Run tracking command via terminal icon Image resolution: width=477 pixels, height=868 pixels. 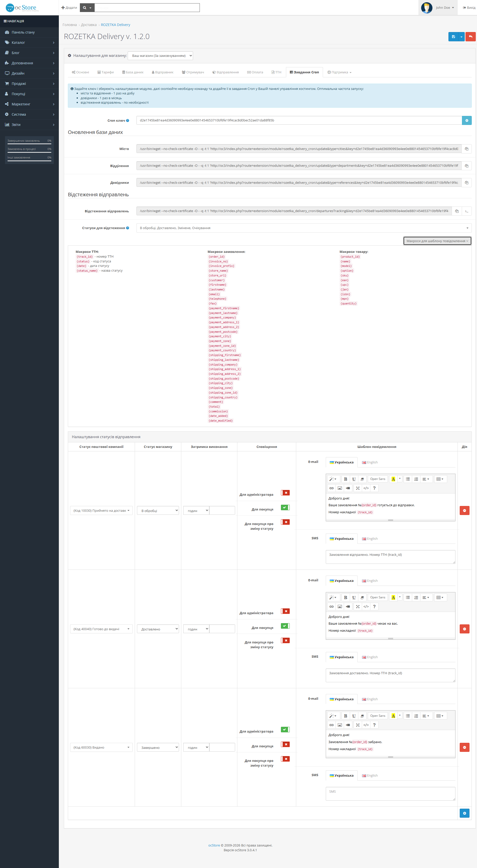[466, 211]
